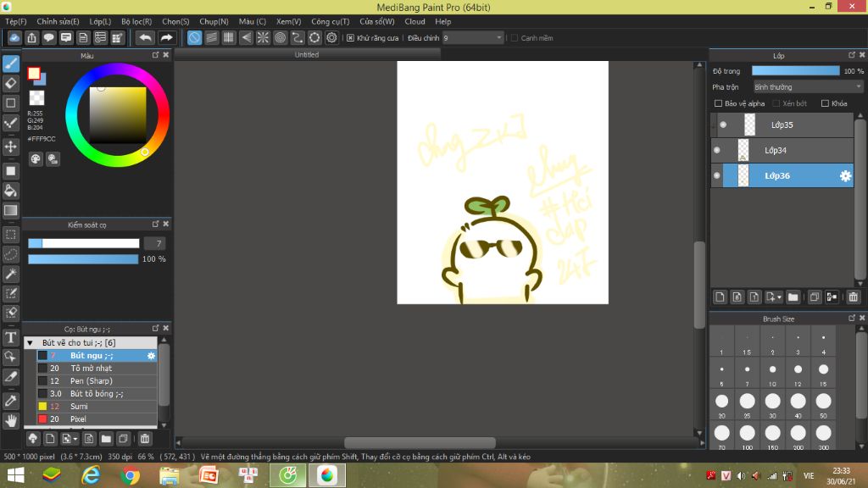Add a new layer folder
Image resolution: width=868 pixels, height=488 pixels.
click(x=793, y=297)
